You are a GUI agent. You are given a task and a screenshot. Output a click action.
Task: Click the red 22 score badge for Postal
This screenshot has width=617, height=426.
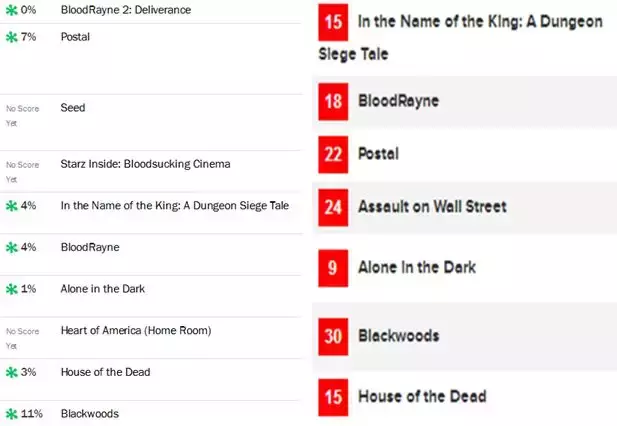click(x=332, y=154)
